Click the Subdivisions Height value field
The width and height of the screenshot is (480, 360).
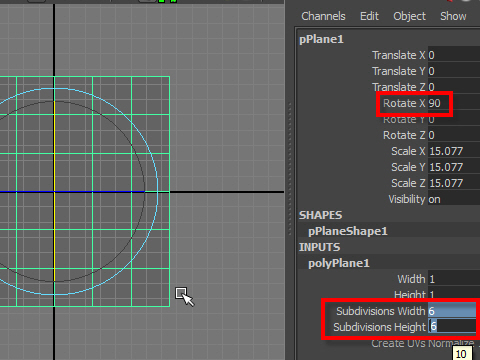(452, 327)
